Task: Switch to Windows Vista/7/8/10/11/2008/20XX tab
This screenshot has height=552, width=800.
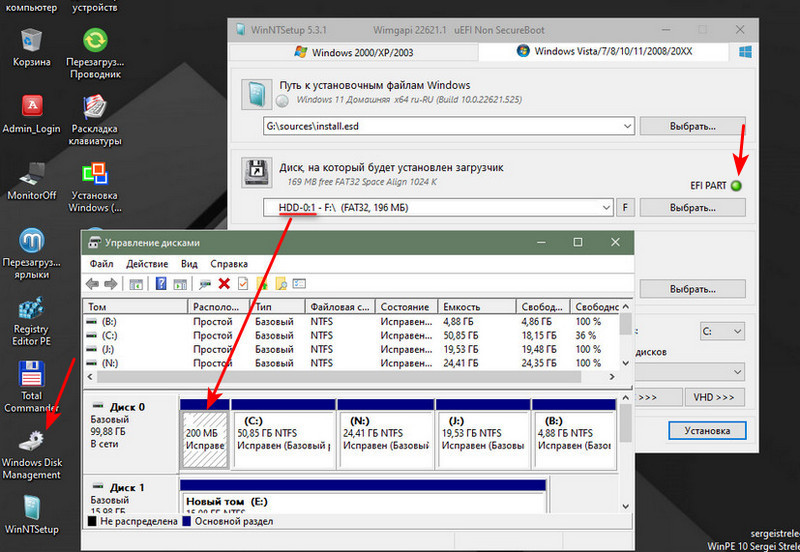Action: click(604, 51)
